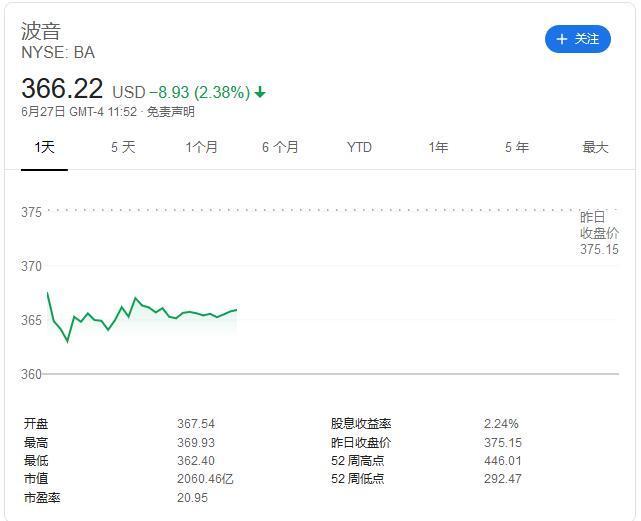Click the current price 366.22
The height and width of the screenshot is (521, 641).
coord(62,88)
